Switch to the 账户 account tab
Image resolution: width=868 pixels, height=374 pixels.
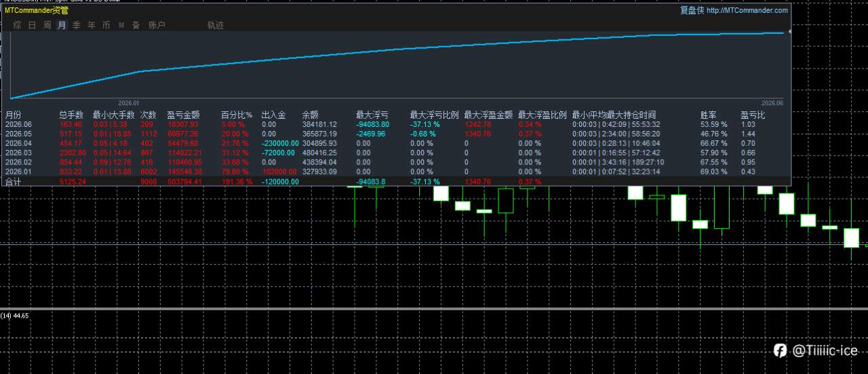[x=157, y=25]
